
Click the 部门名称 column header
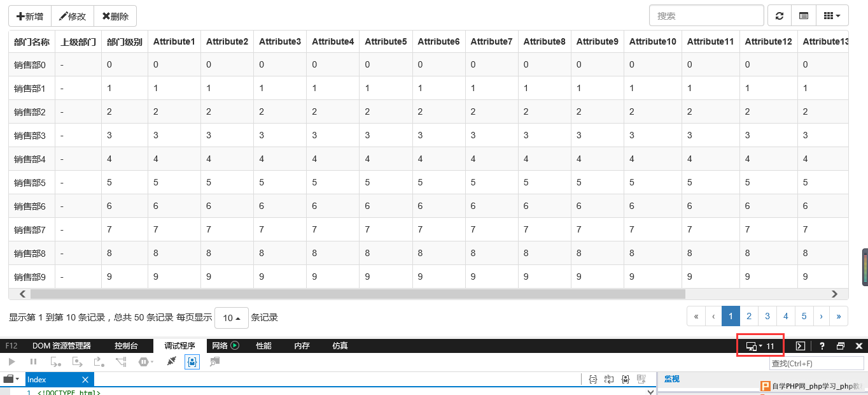click(32, 41)
